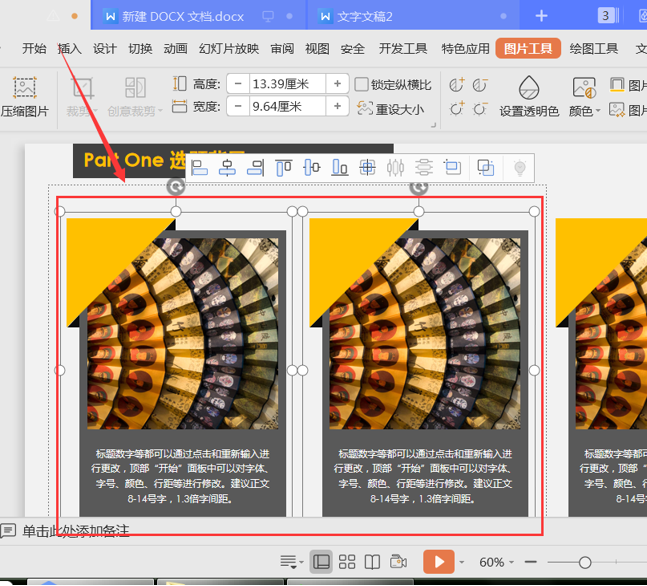Image resolution: width=647 pixels, height=586 pixels.
Task: Increase height with plus button
Action: click(337, 84)
